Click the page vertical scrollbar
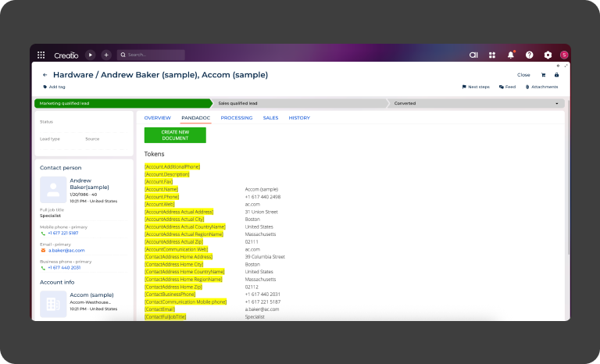Viewport: 600px width, 364px height. (x=569, y=178)
